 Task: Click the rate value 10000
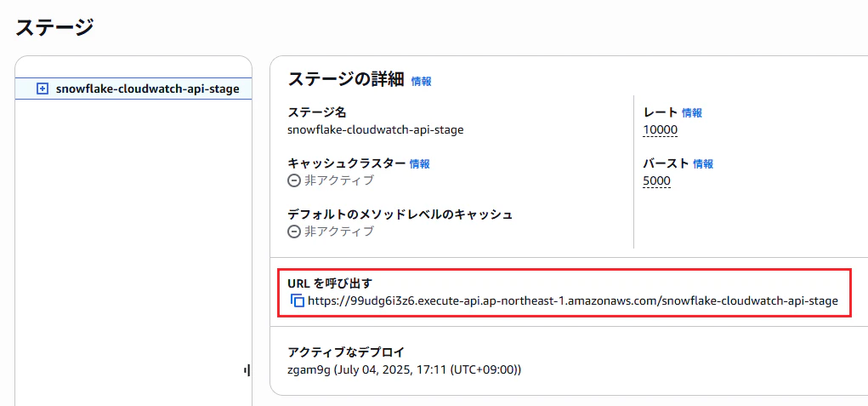click(x=661, y=130)
